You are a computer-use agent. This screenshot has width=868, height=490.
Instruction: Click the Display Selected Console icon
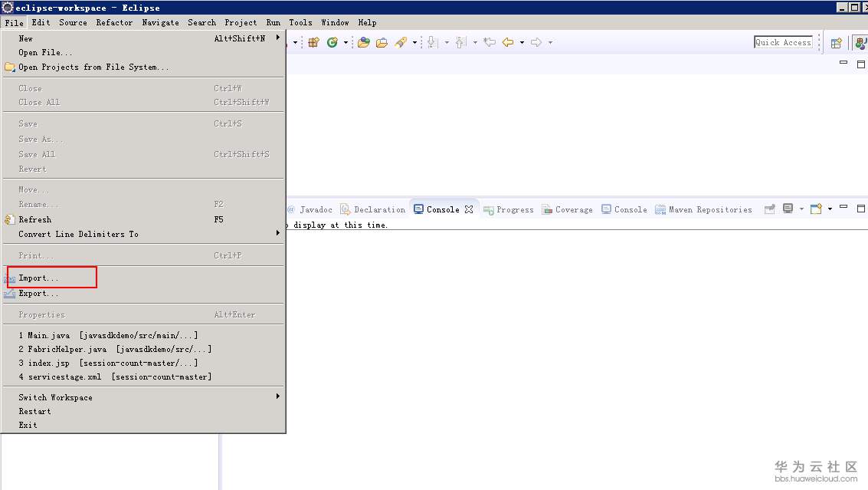point(788,209)
